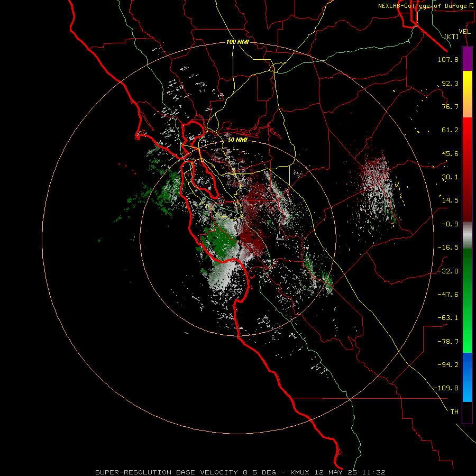Pick the gray near-zero segment of the color bar
This screenshot has height=476, width=476.
click(467, 235)
